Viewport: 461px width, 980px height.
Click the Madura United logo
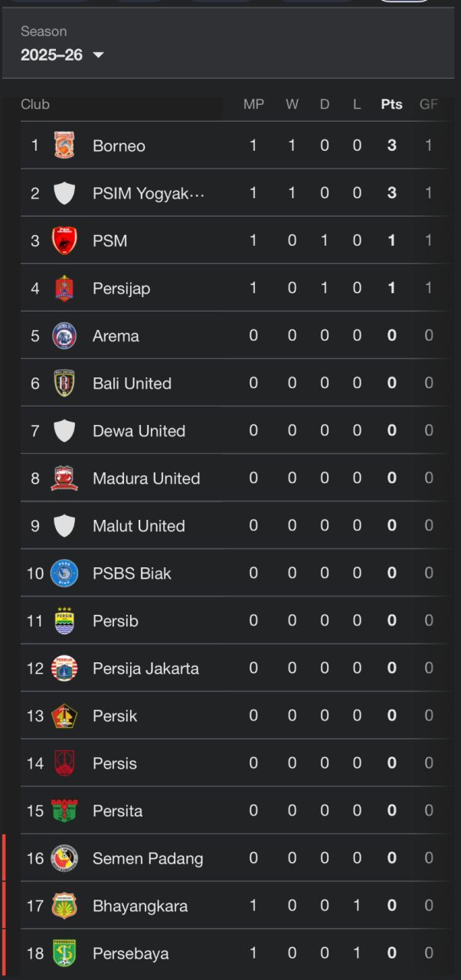click(64, 478)
